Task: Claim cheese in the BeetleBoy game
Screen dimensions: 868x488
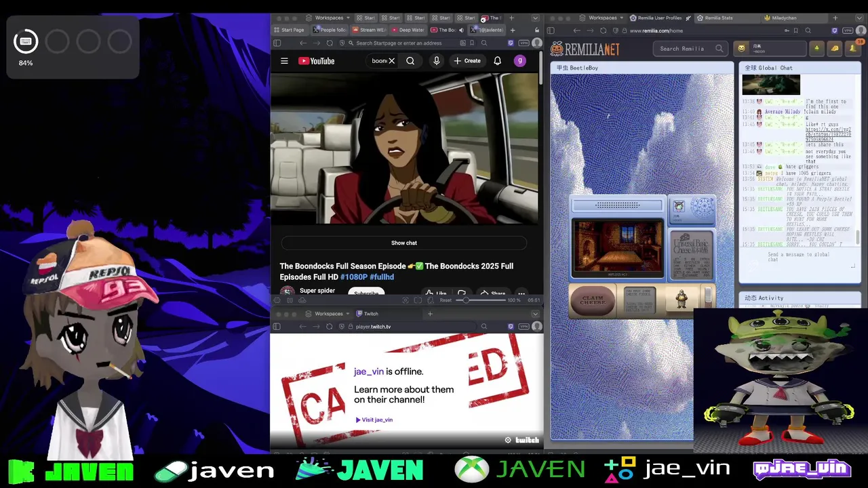Action: pos(593,301)
